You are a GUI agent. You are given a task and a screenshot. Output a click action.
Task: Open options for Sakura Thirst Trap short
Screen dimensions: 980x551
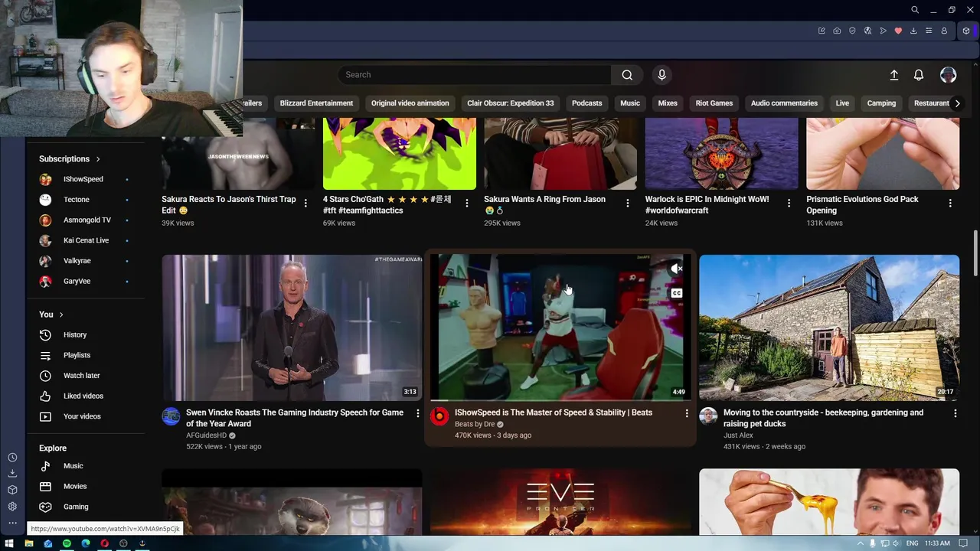305,204
